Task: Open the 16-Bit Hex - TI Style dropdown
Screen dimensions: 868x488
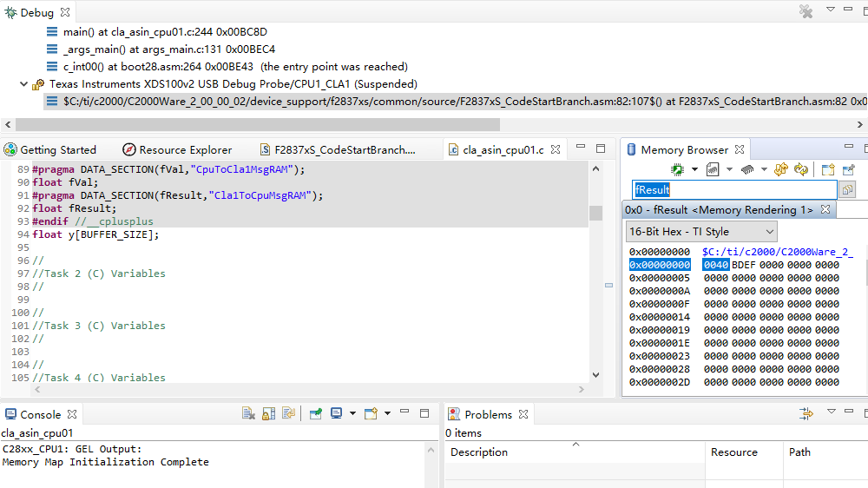Action: pyautogui.click(x=701, y=232)
